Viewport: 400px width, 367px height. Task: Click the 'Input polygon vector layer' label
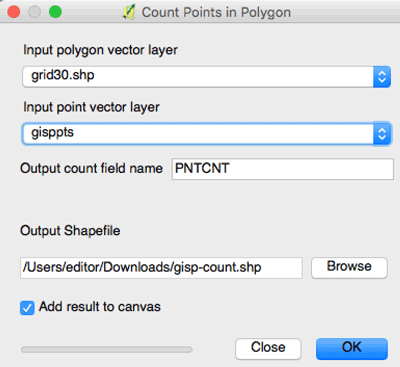click(100, 51)
